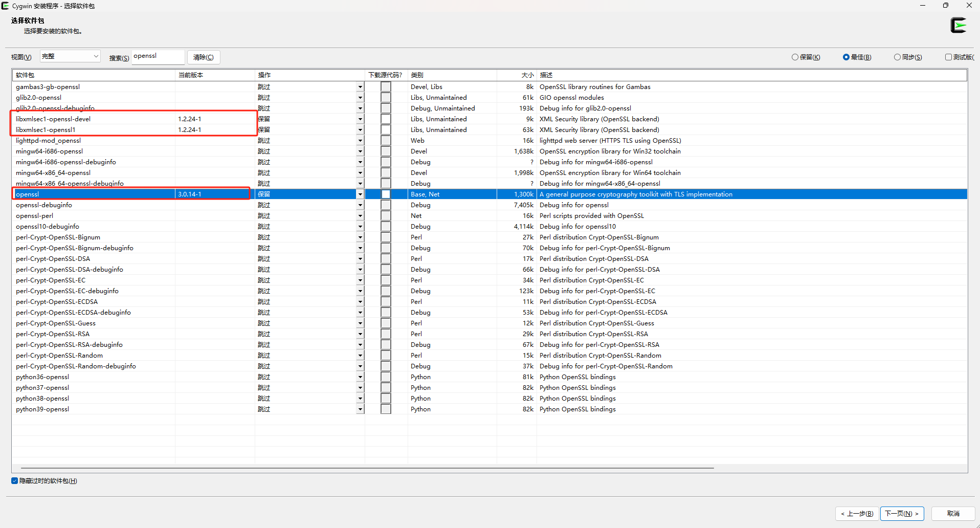
Task: Select perl-Crypt-OpenSSL-DSA-debuginfo package name
Action: click(x=70, y=270)
